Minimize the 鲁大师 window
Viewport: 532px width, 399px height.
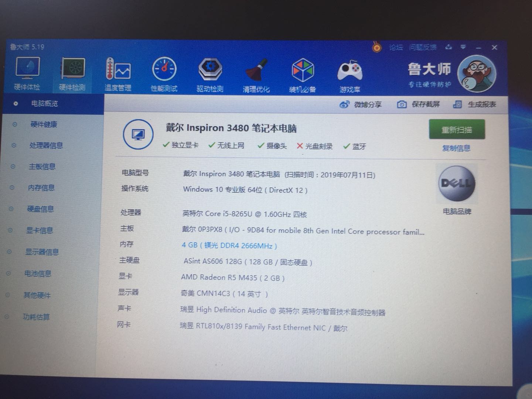[478, 48]
